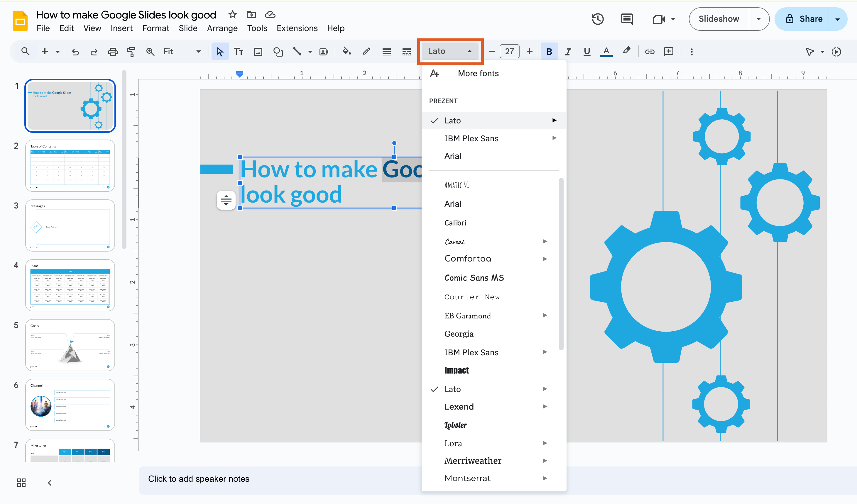Click the insert link icon
Screen dimensions: 857x504
coord(650,52)
